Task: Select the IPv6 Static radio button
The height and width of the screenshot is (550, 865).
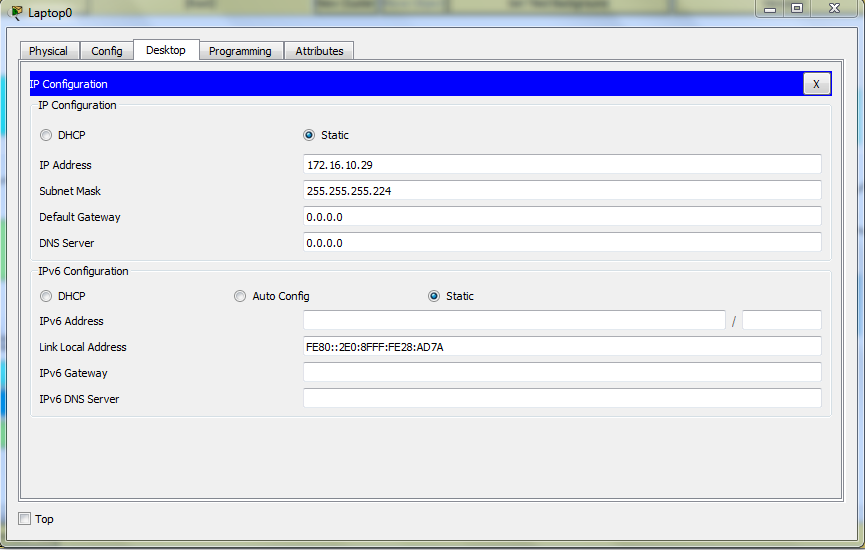Action: [x=434, y=296]
